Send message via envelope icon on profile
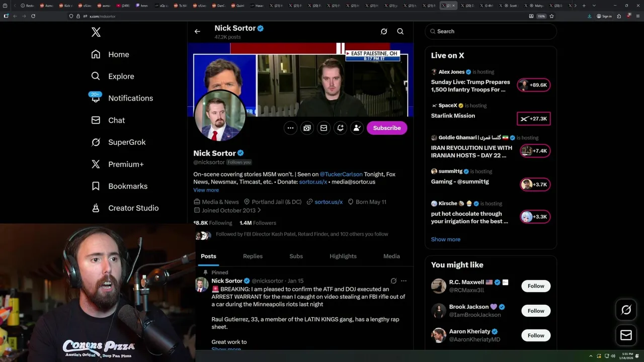Viewport: 644px width, 362px height. (x=324, y=128)
